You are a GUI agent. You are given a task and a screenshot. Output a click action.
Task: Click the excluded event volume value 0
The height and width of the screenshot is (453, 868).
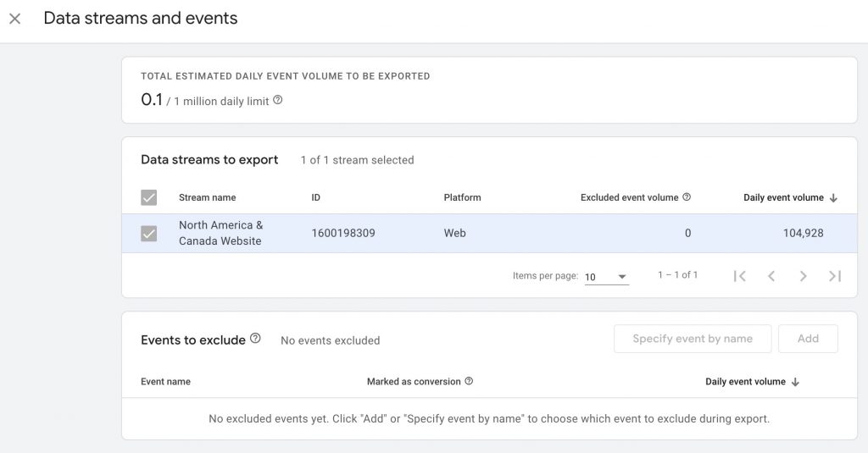[x=687, y=233]
